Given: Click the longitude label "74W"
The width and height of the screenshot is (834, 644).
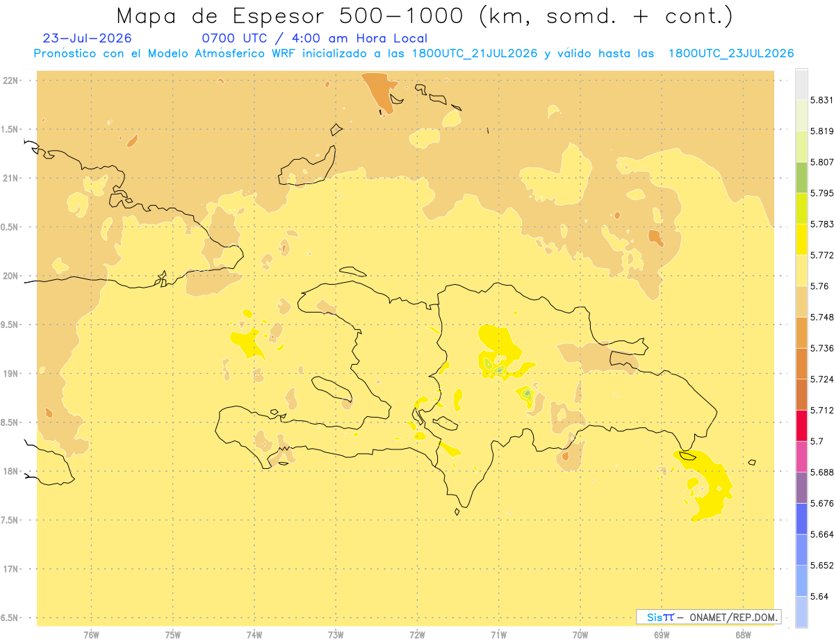Looking at the screenshot, I should (x=254, y=636).
